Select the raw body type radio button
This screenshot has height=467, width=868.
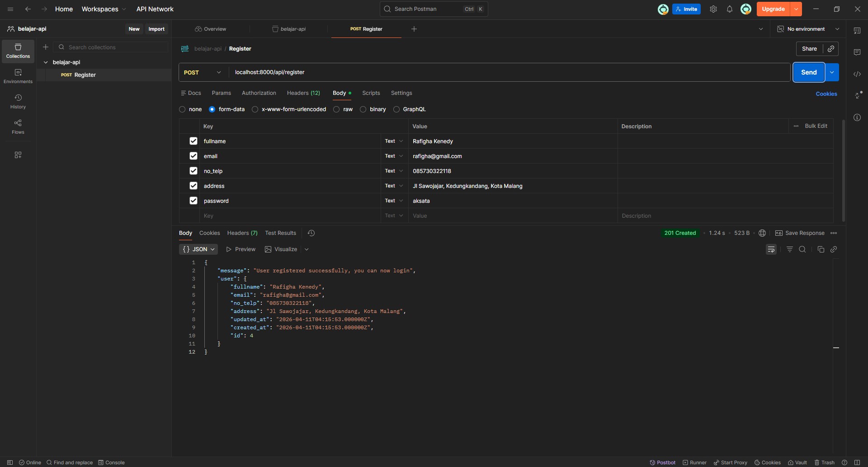pyautogui.click(x=336, y=109)
